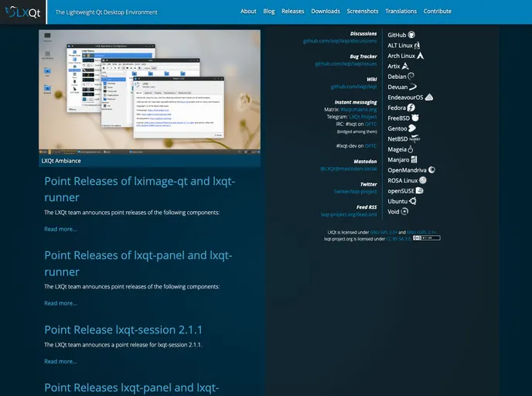Viewport: 532px width, 396px height.
Task: Click the FreeBSD daemon icon
Action: pos(415,118)
